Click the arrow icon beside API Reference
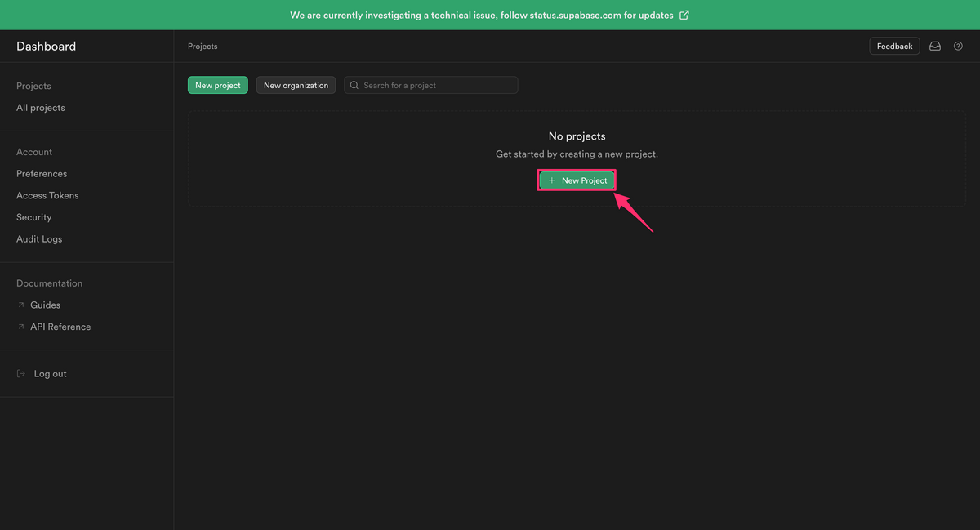Viewport: 980px width, 530px height. pos(21,327)
